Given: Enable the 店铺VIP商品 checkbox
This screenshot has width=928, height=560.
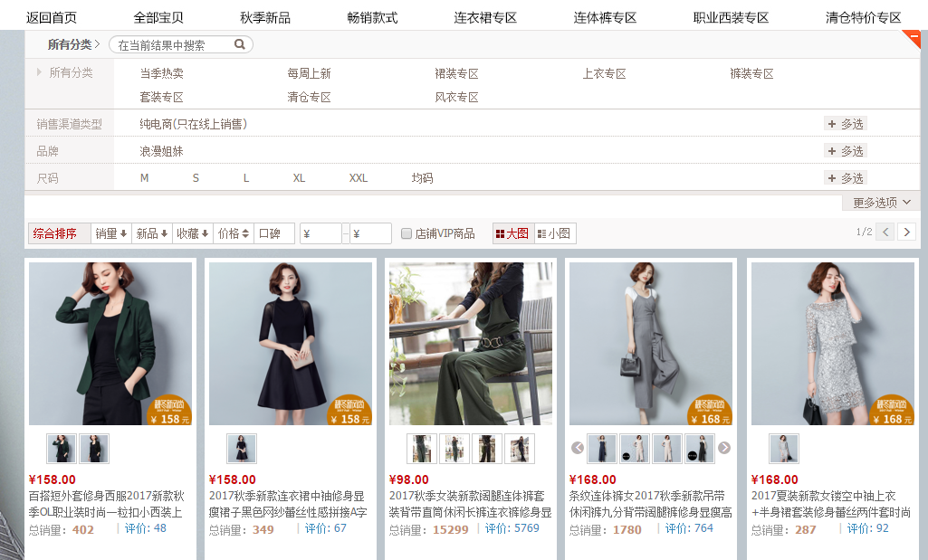Looking at the screenshot, I should [x=407, y=233].
